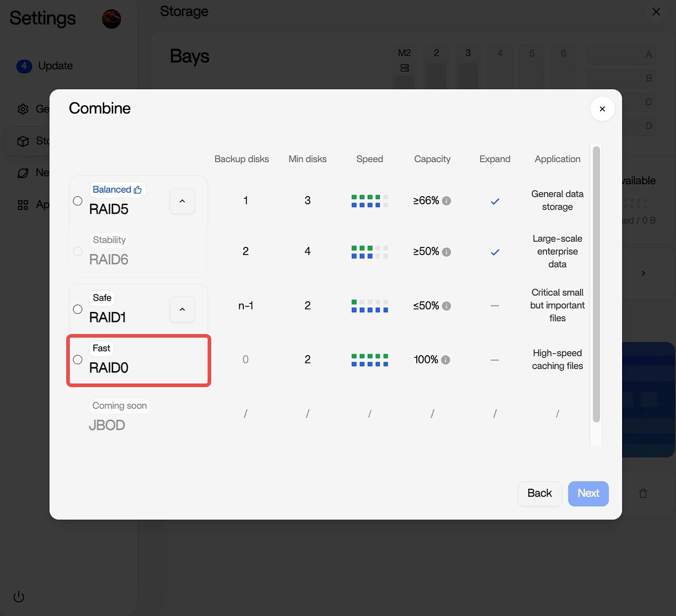Click the right chevron in the Storage window
Image resolution: width=676 pixels, height=616 pixels.
(x=643, y=273)
